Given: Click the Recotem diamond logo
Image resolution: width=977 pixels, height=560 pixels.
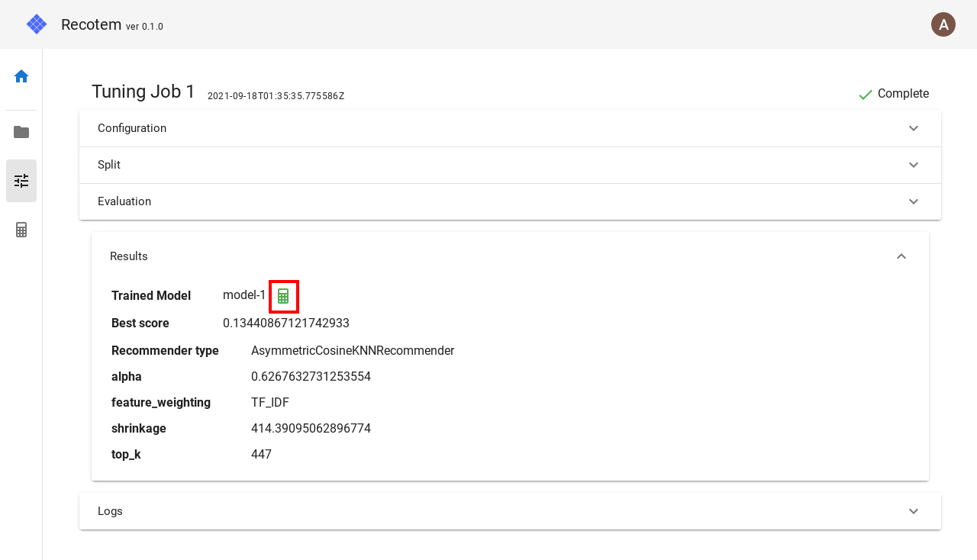Looking at the screenshot, I should (x=37, y=24).
